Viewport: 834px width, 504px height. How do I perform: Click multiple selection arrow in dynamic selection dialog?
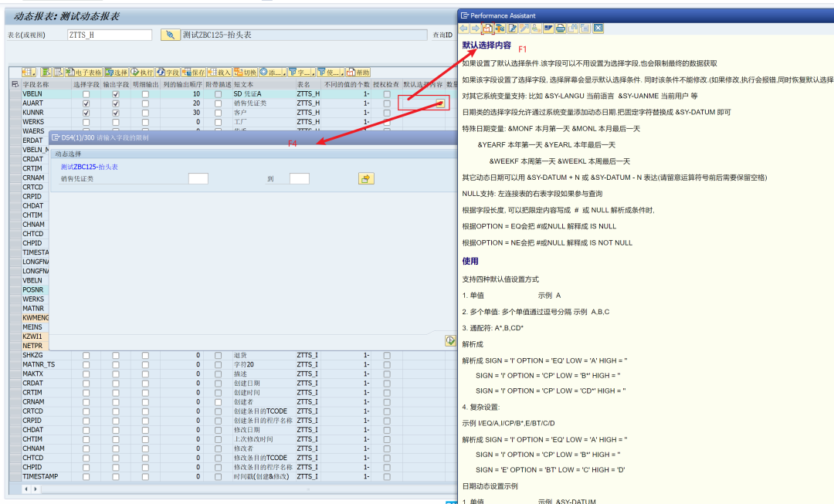(366, 178)
